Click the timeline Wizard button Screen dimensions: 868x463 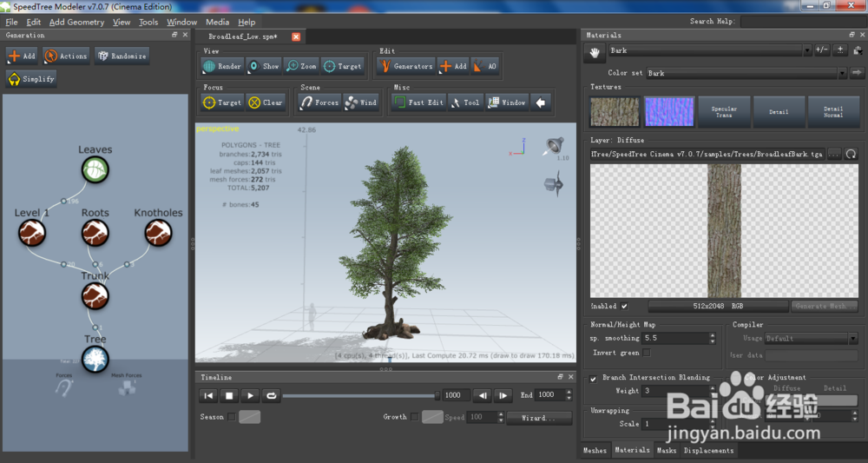(x=539, y=418)
